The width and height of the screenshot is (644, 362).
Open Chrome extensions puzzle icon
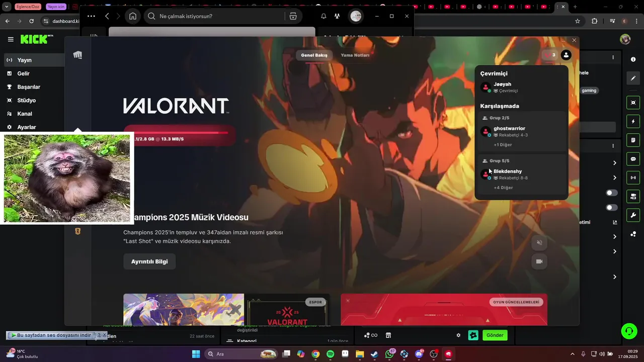595,21
